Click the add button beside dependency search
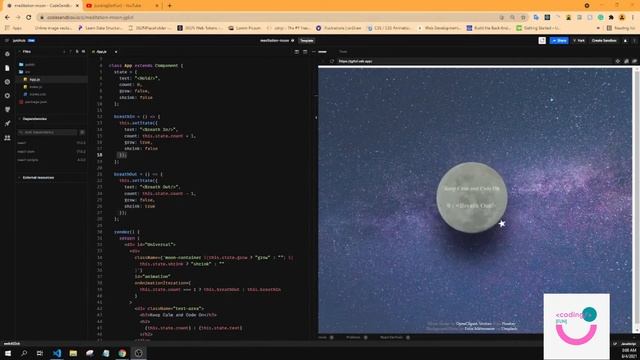 click(82, 132)
